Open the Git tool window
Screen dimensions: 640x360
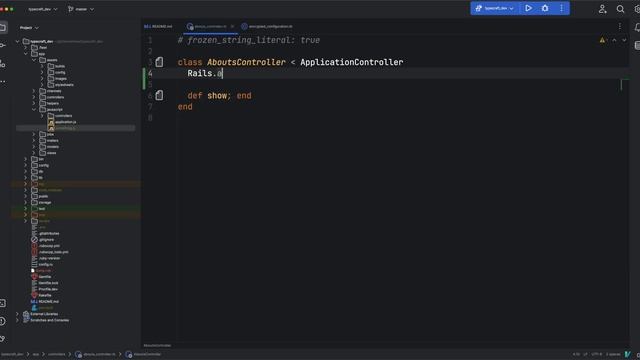(2, 339)
